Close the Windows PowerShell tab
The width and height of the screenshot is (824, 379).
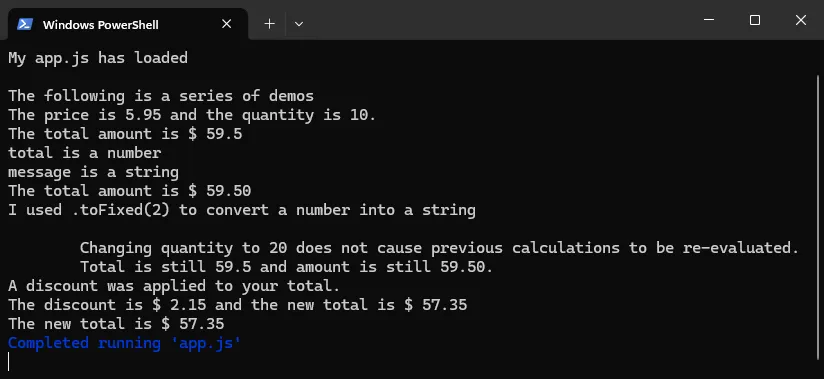click(x=226, y=24)
